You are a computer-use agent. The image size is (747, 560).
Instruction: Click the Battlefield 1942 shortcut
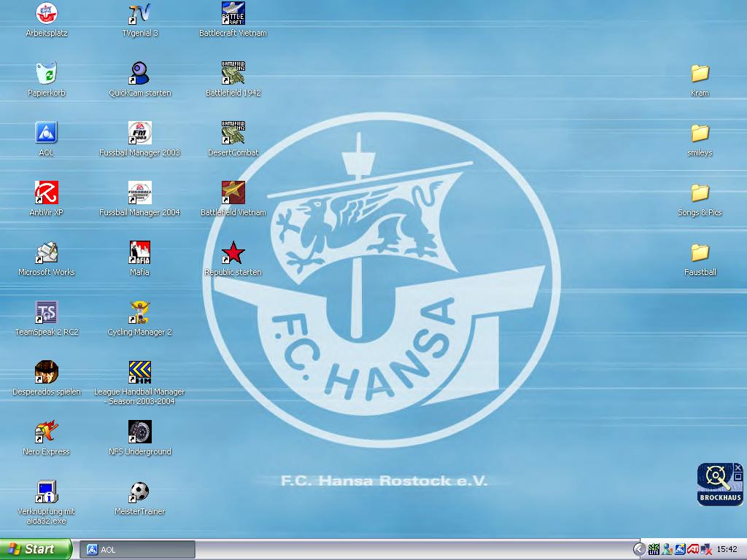233,74
